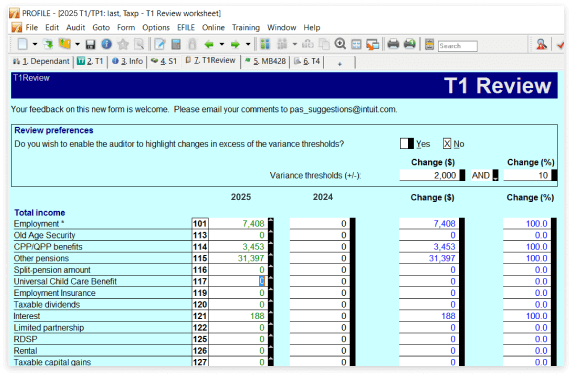Open the AND operator dropdown
Image resolution: width=572 pixels, height=376 pixels.
point(495,175)
